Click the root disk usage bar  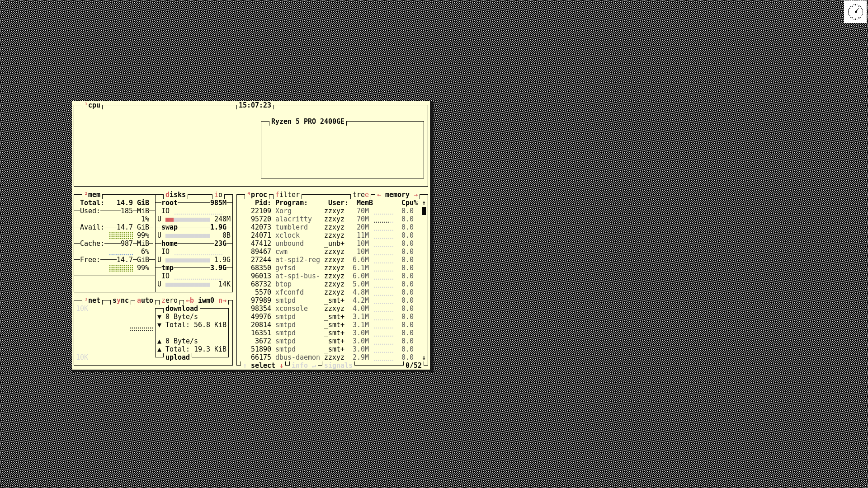(x=188, y=219)
